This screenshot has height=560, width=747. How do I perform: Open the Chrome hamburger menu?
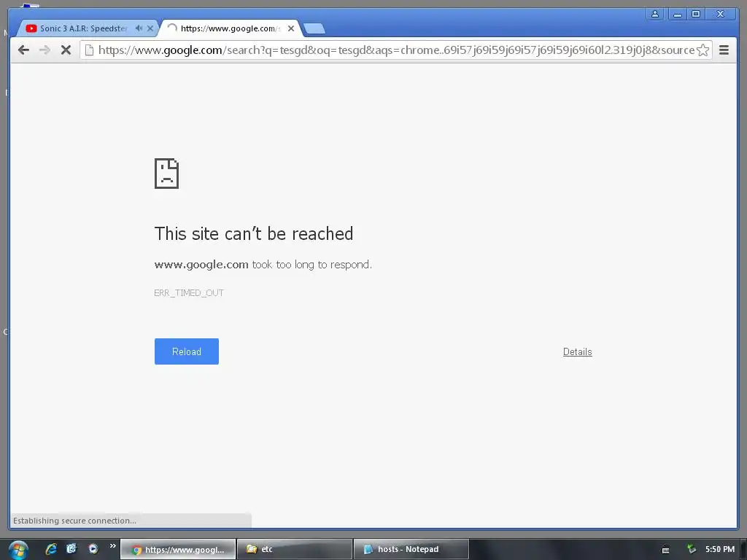724,50
